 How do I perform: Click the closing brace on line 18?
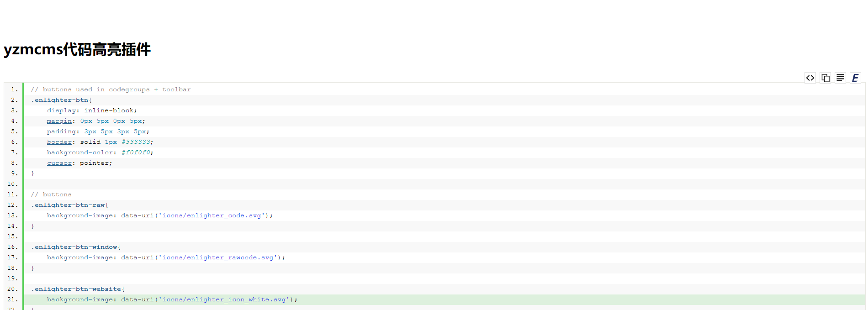[x=32, y=268]
